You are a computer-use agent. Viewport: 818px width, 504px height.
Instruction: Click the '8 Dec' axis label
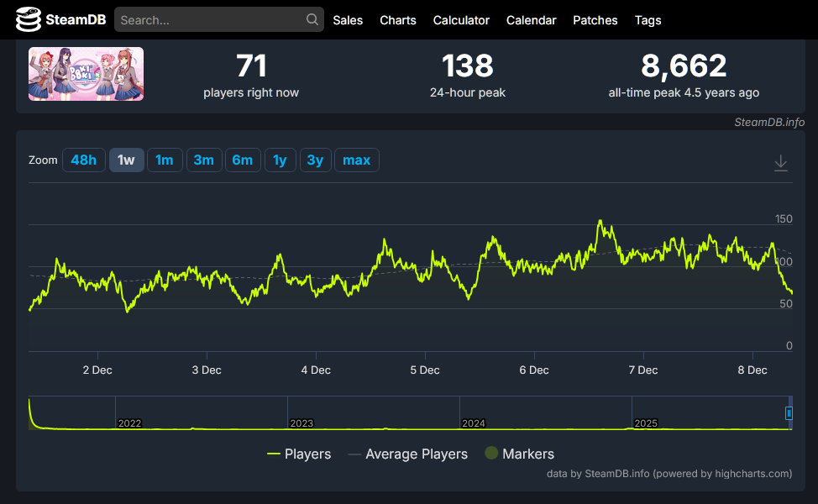coord(752,370)
